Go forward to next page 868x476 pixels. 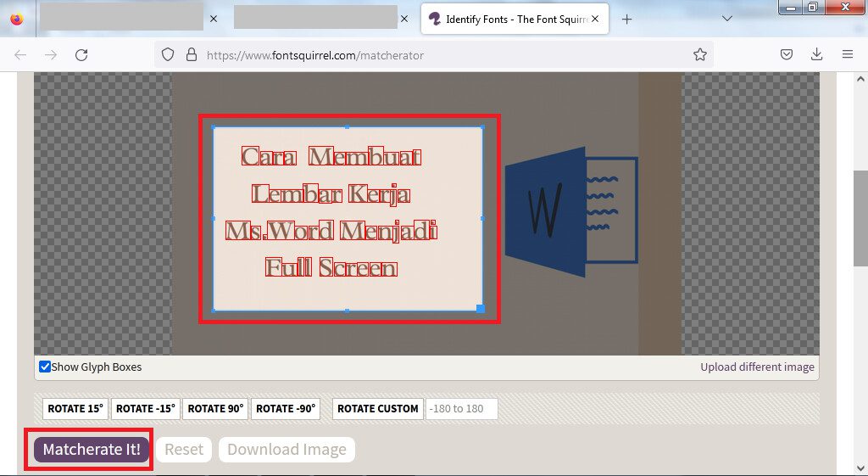pos(51,55)
